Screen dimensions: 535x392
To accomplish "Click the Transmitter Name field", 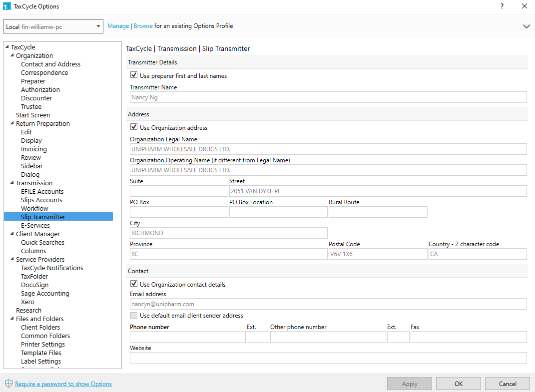I will [x=328, y=97].
